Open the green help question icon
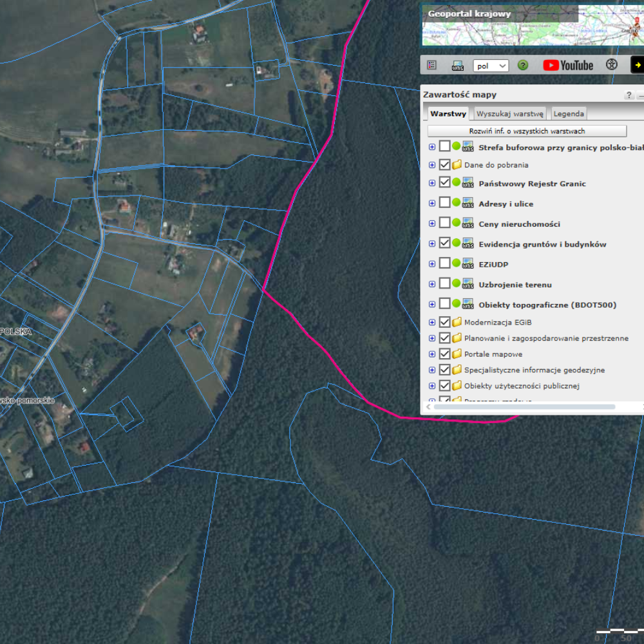Image resolution: width=644 pixels, height=644 pixels. click(523, 65)
